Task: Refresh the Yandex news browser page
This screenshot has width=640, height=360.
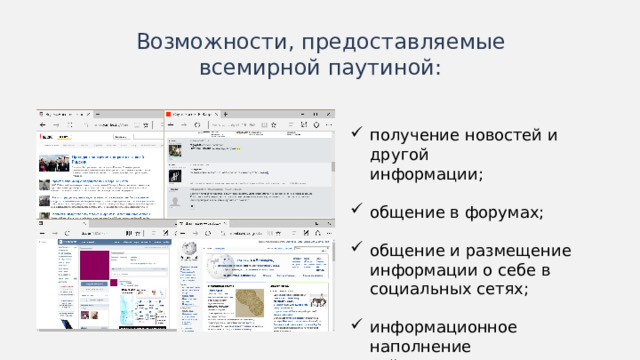Action: [70, 125]
